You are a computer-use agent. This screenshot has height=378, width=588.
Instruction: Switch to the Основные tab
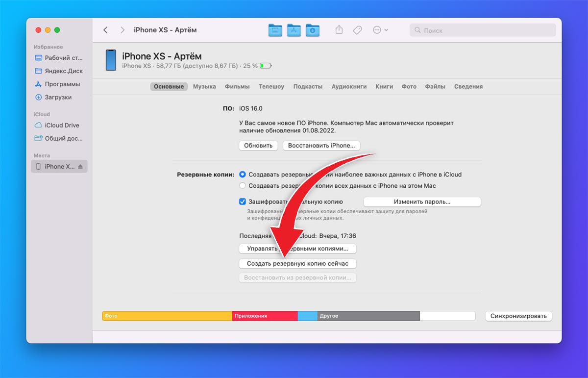point(169,87)
